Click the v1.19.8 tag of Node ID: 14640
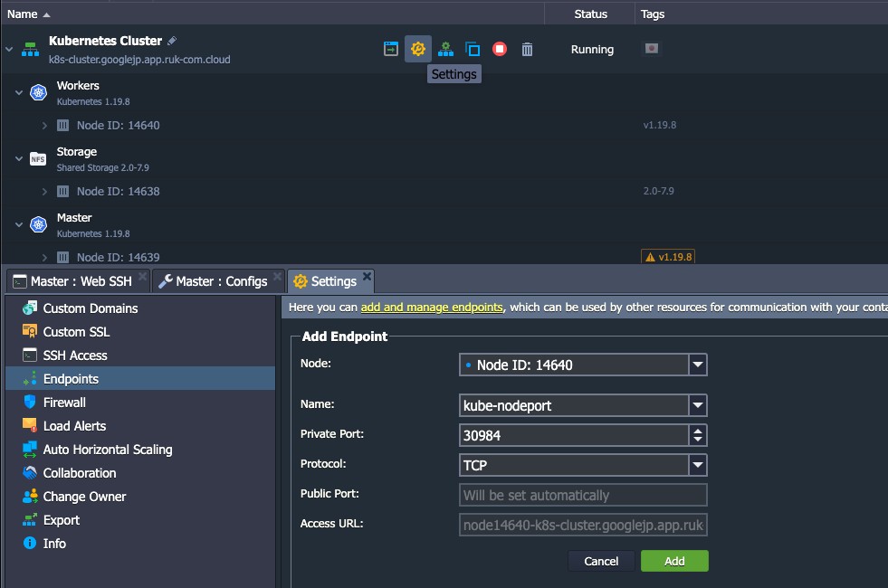Image resolution: width=888 pixels, height=588 pixels. 659,125
